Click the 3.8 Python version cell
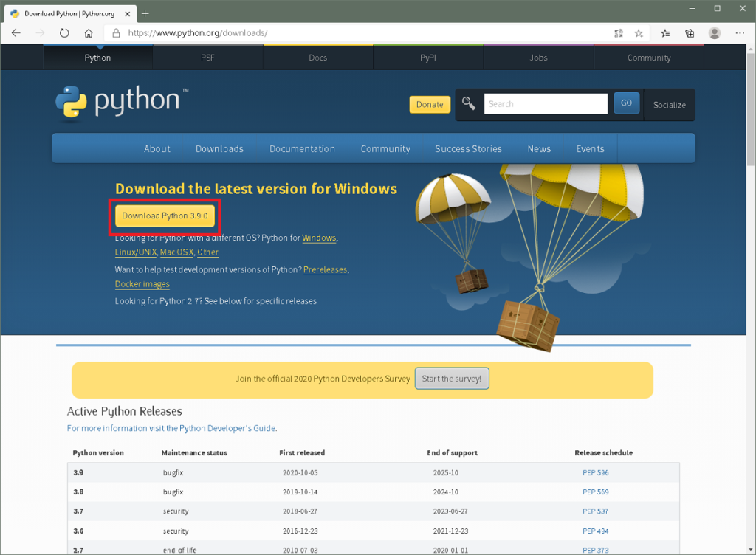The width and height of the screenshot is (756, 555). pyautogui.click(x=78, y=492)
